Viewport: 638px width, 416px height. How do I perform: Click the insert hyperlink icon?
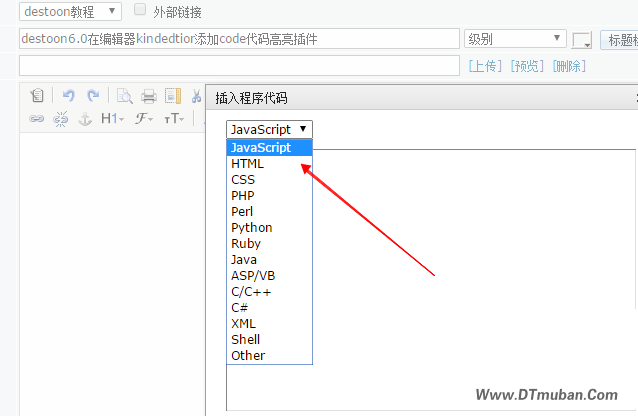click(37, 118)
